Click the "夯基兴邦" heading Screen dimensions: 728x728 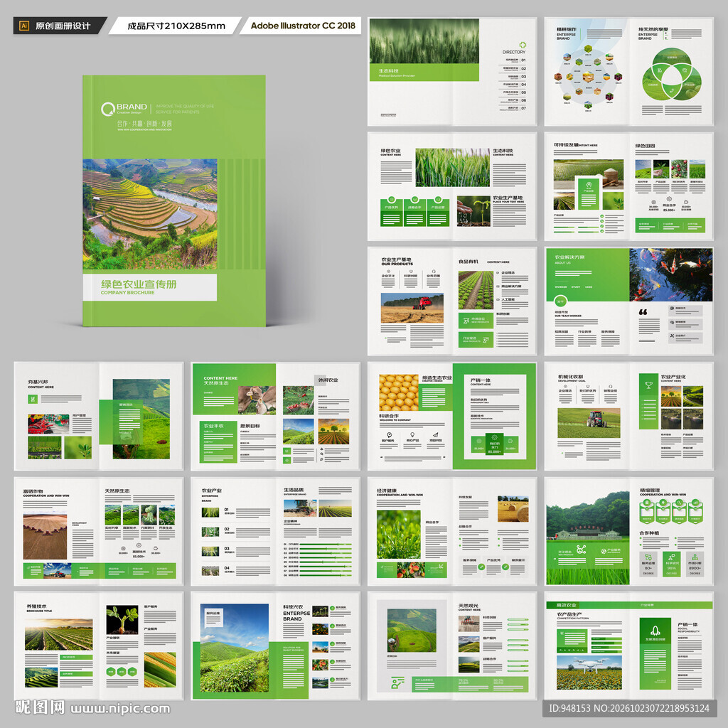38,382
